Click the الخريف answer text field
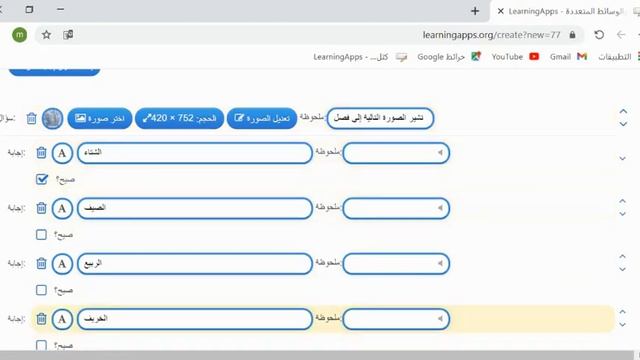The width and height of the screenshot is (640, 360). [x=195, y=319]
